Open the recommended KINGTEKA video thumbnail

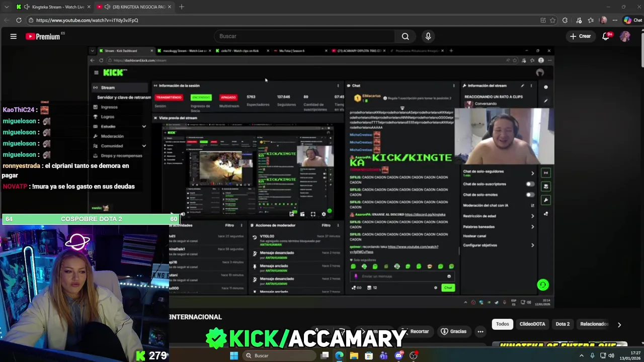coord(559,344)
